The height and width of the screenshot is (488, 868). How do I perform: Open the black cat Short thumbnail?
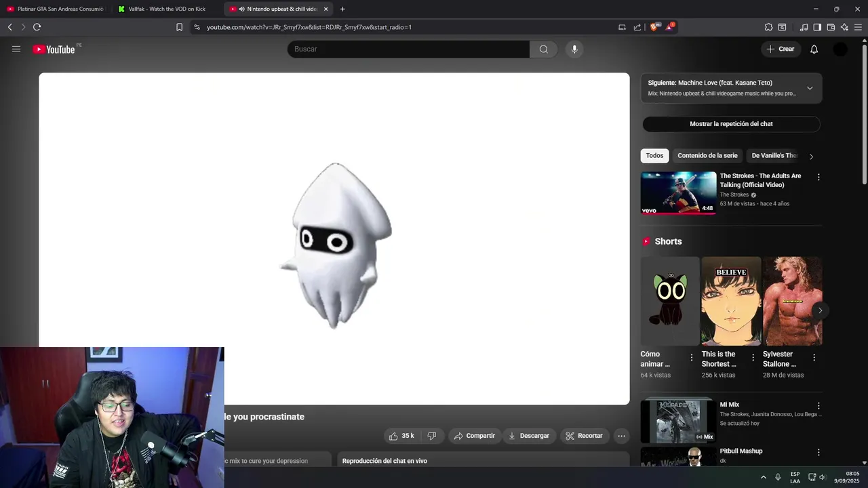pos(670,301)
